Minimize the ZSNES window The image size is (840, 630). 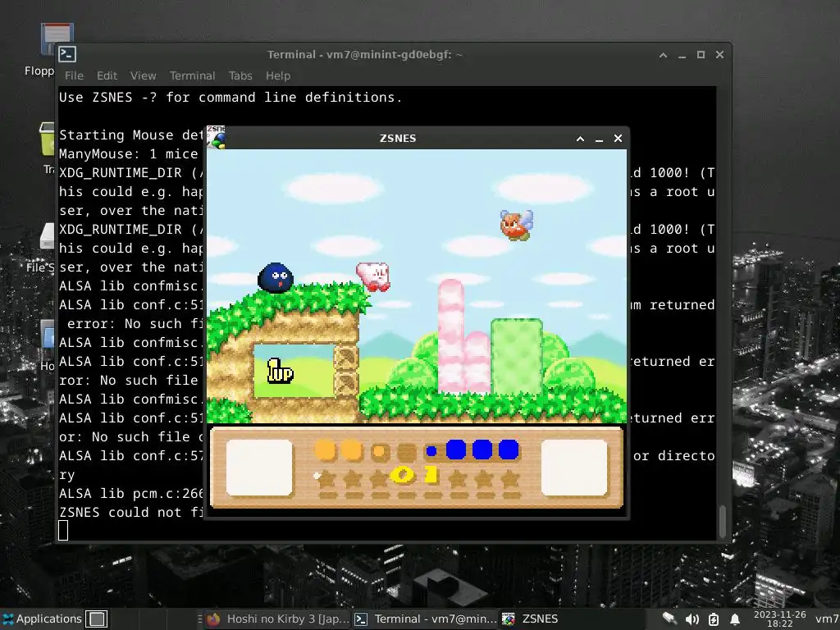tap(599, 139)
